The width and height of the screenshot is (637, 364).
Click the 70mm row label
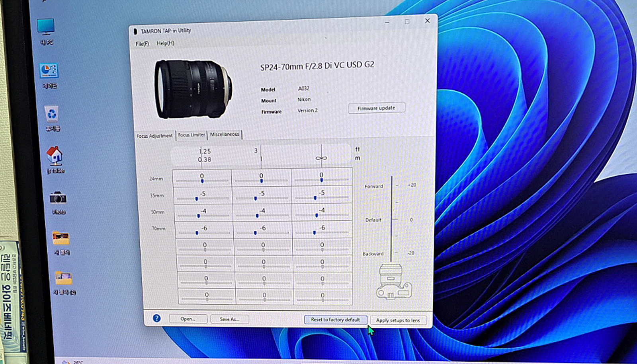click(x=158, y=229)
